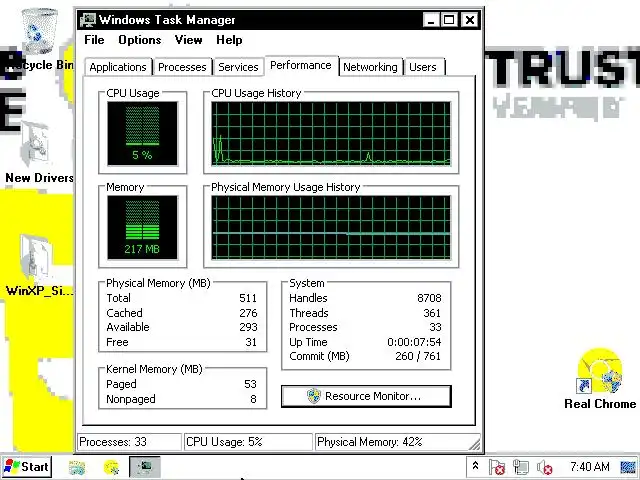This screenshot has height=480, width=640.
Task: Click the Up Time 0:00:07:54 value
Action: [414, 342]
